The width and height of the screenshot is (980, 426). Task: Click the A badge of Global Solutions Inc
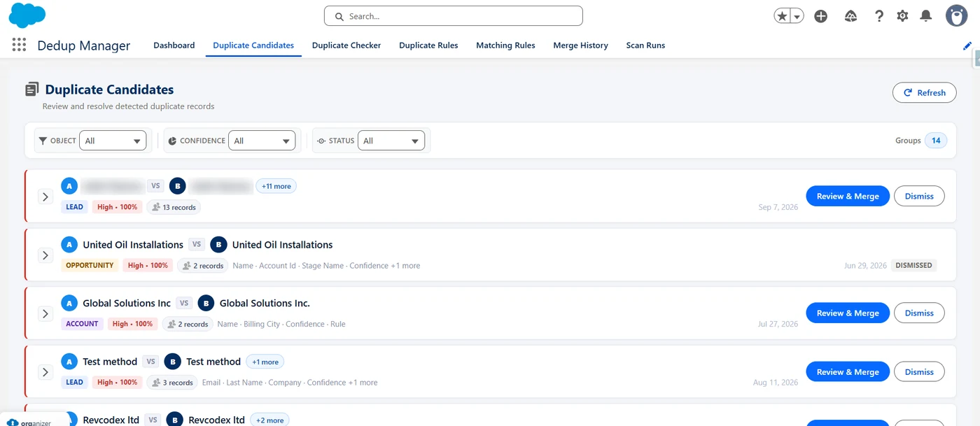pos(69,304)
